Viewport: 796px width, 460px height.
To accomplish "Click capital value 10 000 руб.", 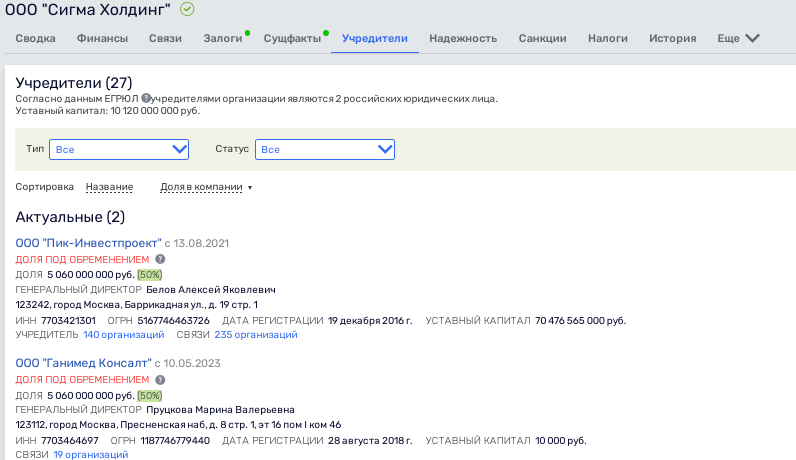I will [561, 441].
